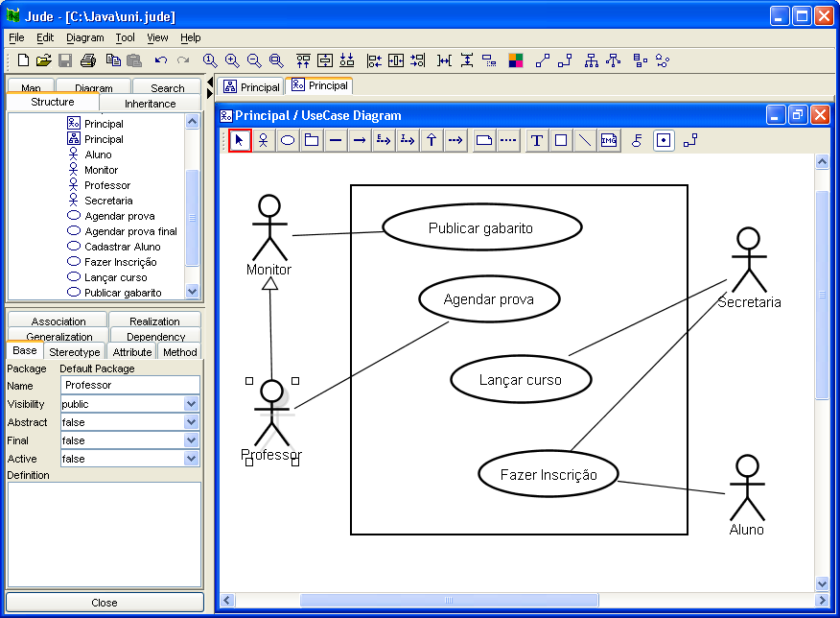The width and height of the screenshot is (840, 618).
Task: Click the Zoom In magnifier icon
Action: [232, 60]
